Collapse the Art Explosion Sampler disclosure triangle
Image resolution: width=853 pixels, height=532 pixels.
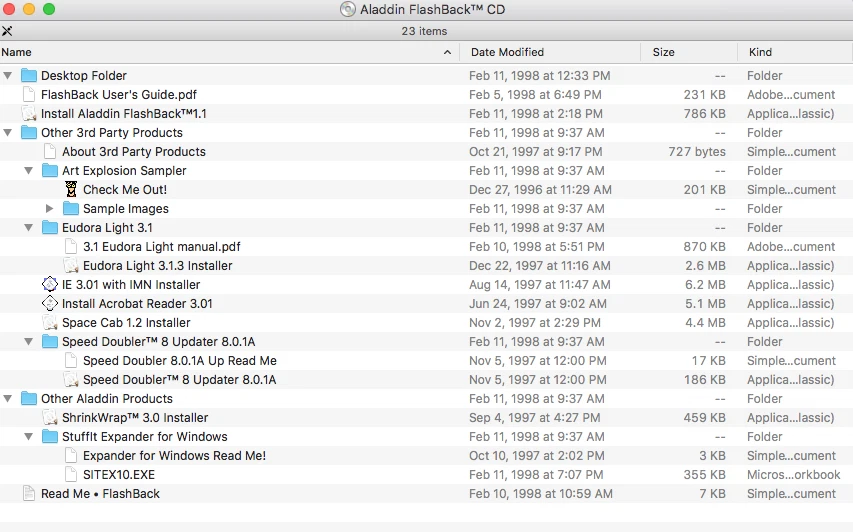coord(29,171)
